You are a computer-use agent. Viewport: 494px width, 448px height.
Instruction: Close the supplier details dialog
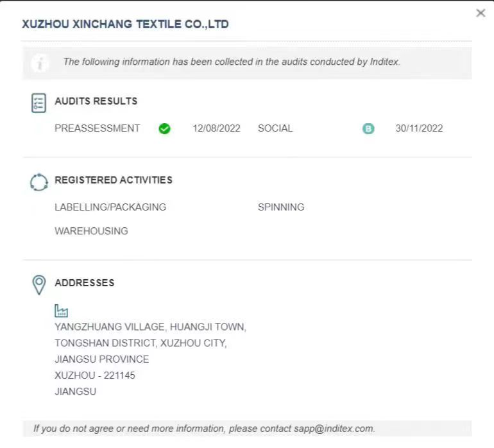point(481,13)
